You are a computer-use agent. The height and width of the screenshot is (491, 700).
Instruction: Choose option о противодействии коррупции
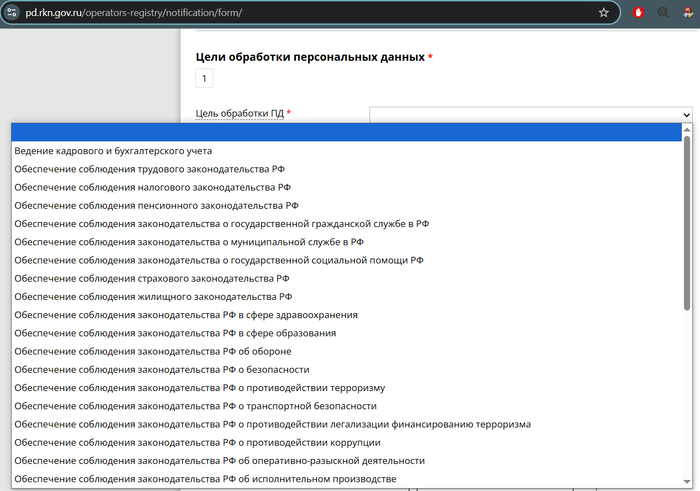tap(197, 442)
